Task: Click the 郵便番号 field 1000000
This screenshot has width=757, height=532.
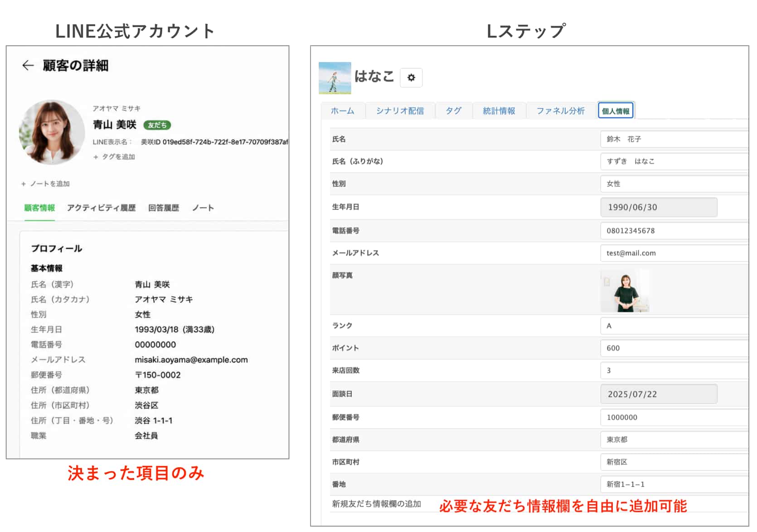Action: pyautogui.click(x=675, y=417)
